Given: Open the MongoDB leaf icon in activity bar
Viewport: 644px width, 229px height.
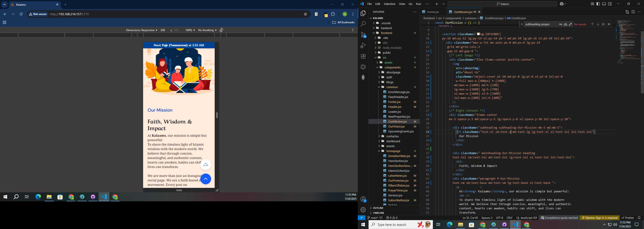Looking at the screenshot, I should [x=363, y=78].
